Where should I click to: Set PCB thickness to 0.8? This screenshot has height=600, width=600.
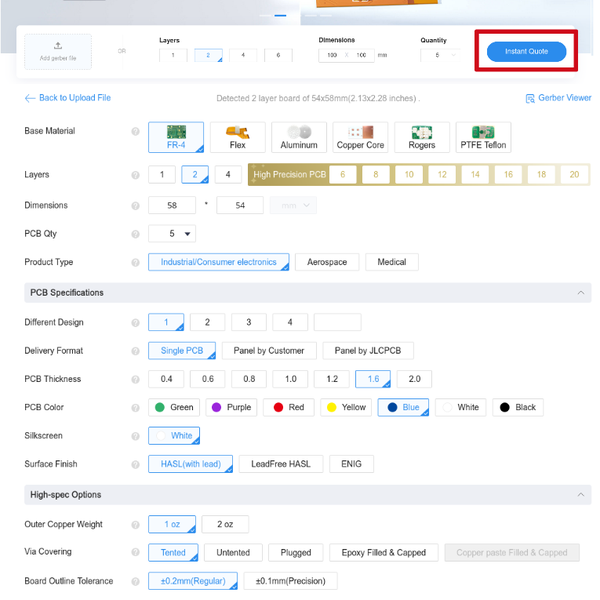pyautogui.click(x=249, y=379)
